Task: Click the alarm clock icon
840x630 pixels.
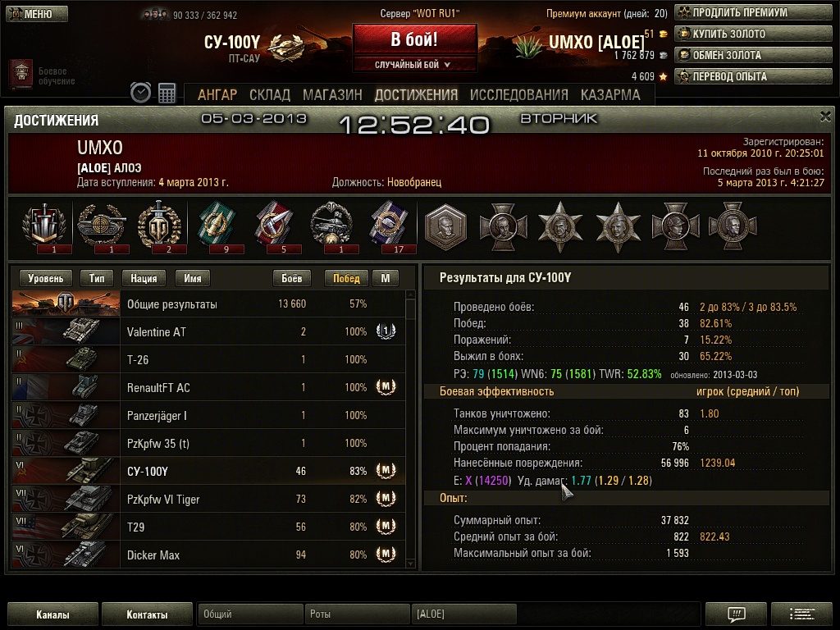Action: (x=140, y=93)
